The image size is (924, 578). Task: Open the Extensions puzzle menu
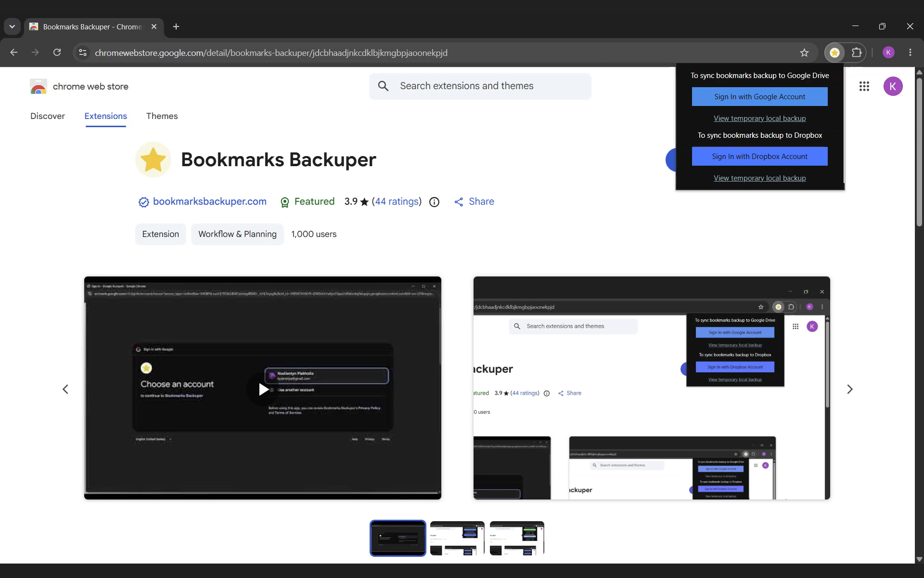(x=857, y=53)
